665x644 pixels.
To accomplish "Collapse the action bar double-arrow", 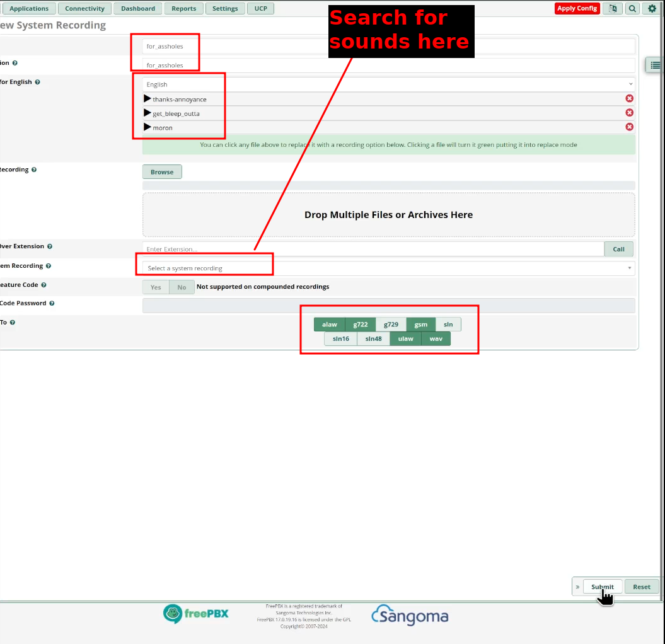I will click(577, 587).
